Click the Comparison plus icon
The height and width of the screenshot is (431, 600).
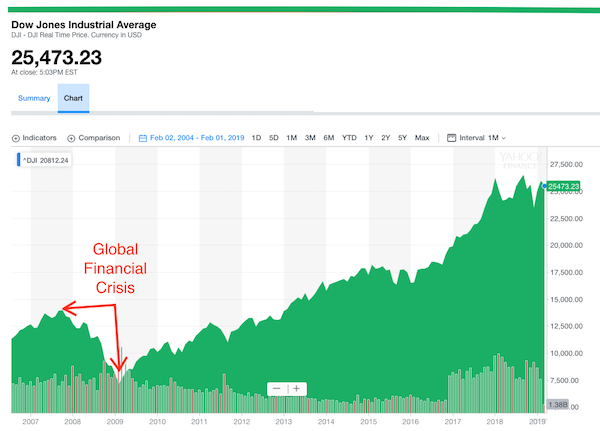tap(71, 139)
